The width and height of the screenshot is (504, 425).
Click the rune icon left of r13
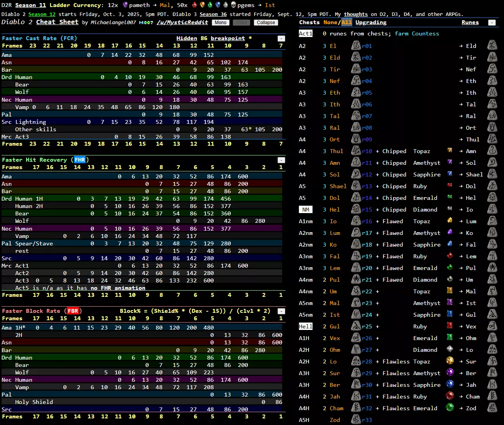356,186
